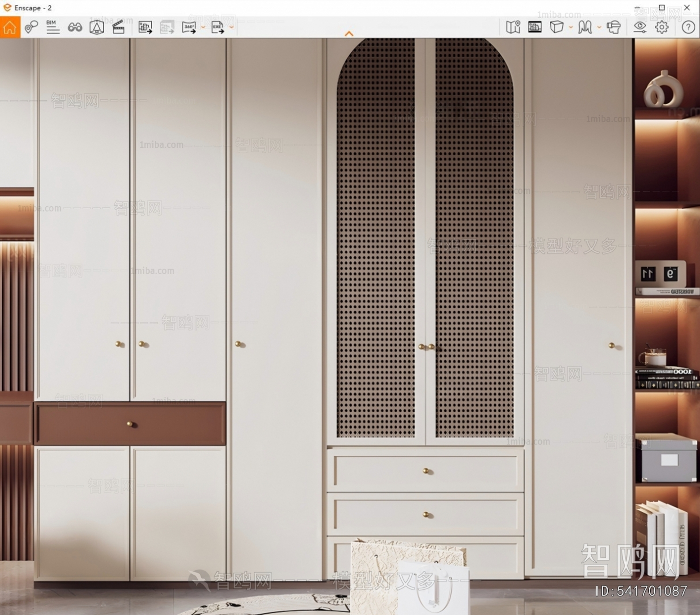Collapse the toolbar with the orange chevron

[x=349, y=34]
